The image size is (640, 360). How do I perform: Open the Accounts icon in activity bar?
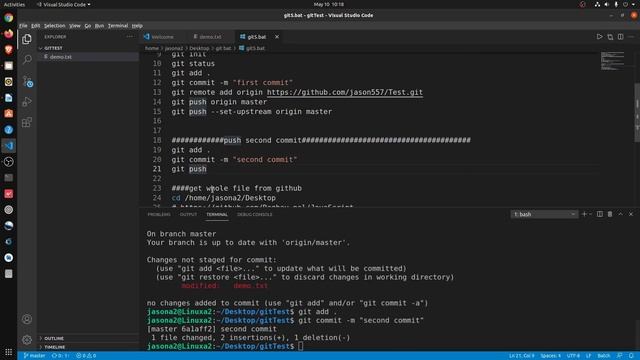[x=27, y=319]
